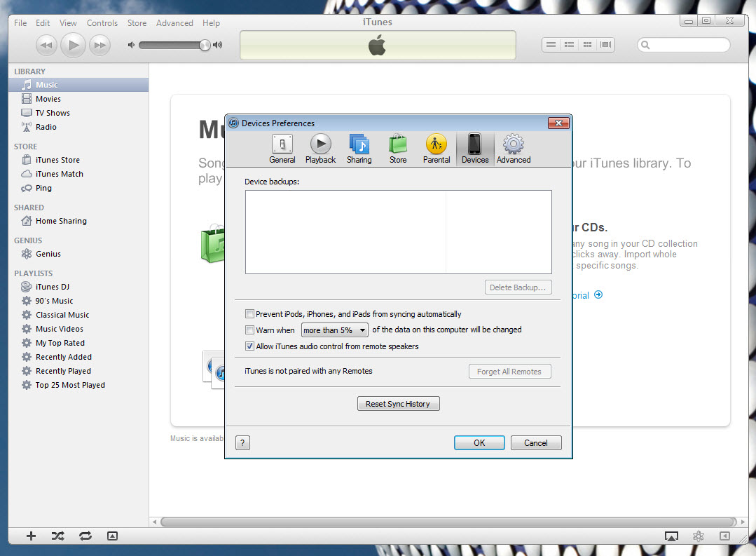Select Music in the Library sidebar
Image resolution: width=756 pixels, height=556 pixels.
(78, 85)
